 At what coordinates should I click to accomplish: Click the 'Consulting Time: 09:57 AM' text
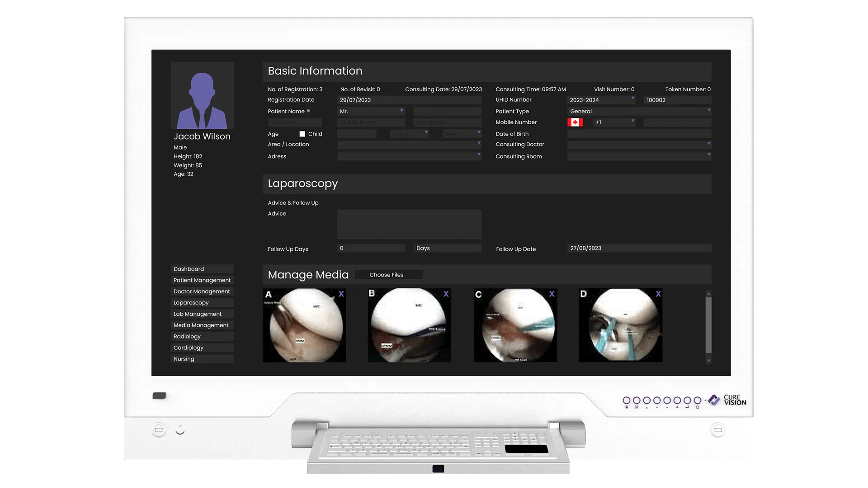pos(531,89)
